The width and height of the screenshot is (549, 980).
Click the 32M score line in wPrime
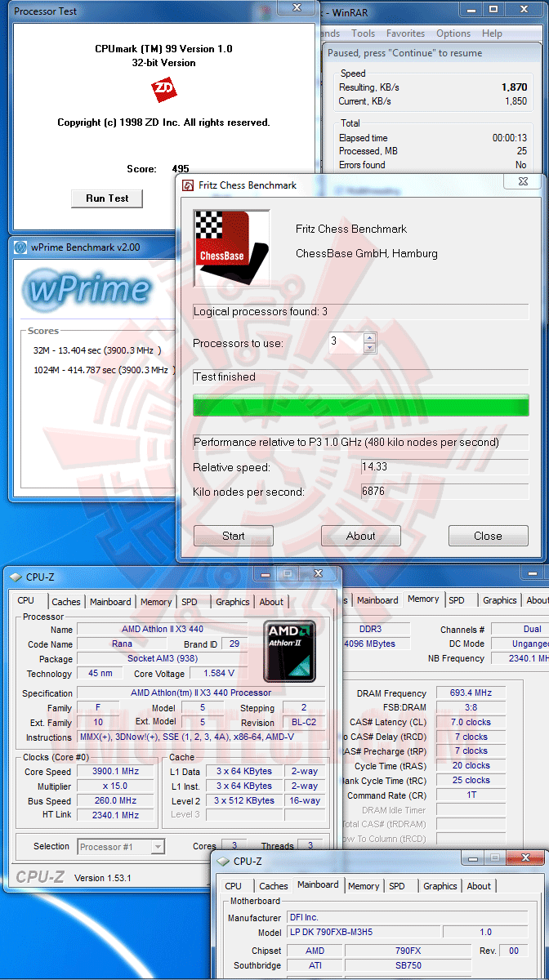click(x=97, y=350)
